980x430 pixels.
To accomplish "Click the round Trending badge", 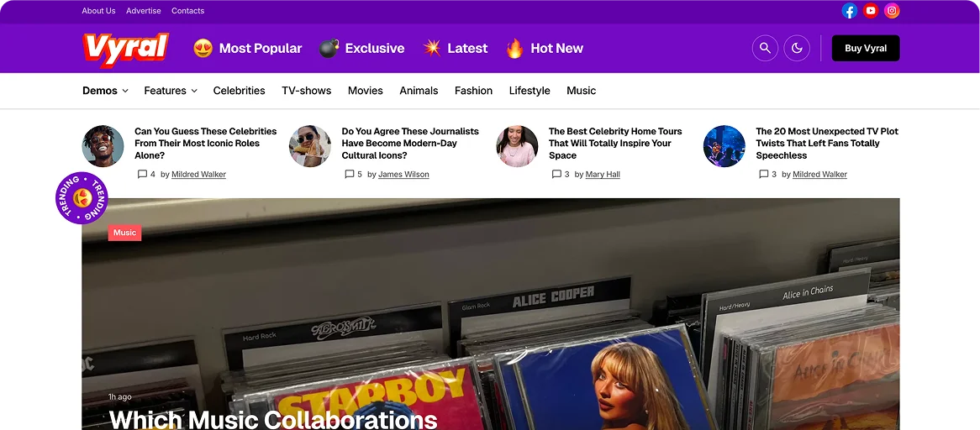I will pos(82,198).
